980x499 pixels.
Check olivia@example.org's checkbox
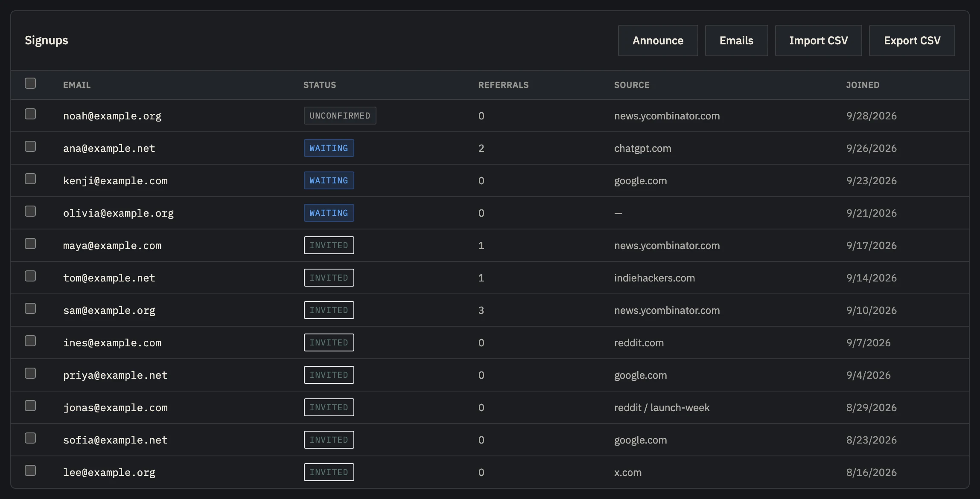[x=30, y=211]
